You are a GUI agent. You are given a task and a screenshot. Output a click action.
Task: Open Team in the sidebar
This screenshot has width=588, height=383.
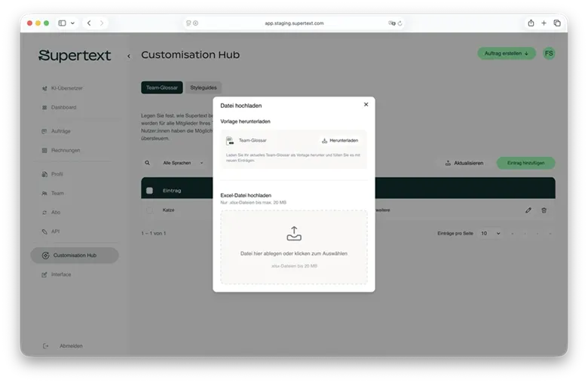pyautogui.click(x=53, y=193)
